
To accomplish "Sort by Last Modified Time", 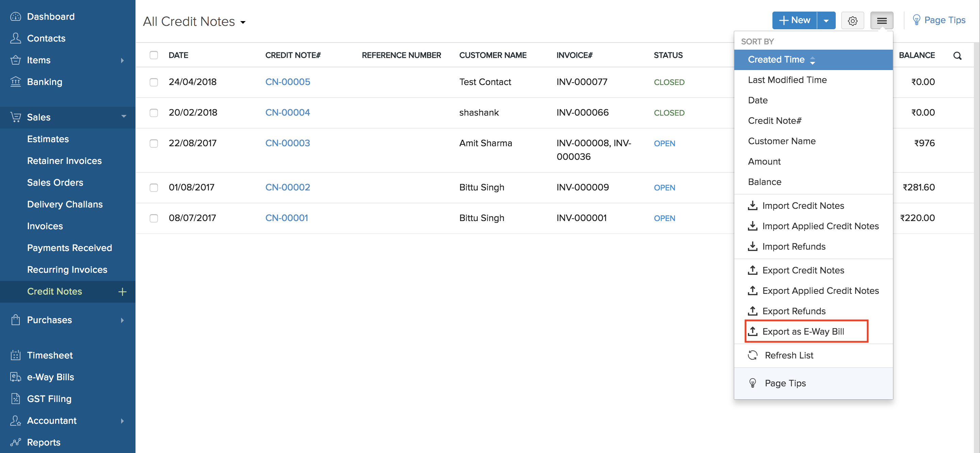I will (x=787, y=80).
